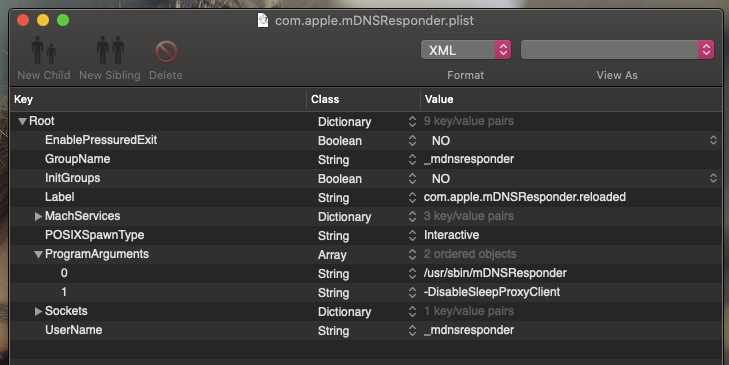Open EnablePressuredExit value arrows at row end
This screenshot has width=729, height=365.
[x=713, y=140]
